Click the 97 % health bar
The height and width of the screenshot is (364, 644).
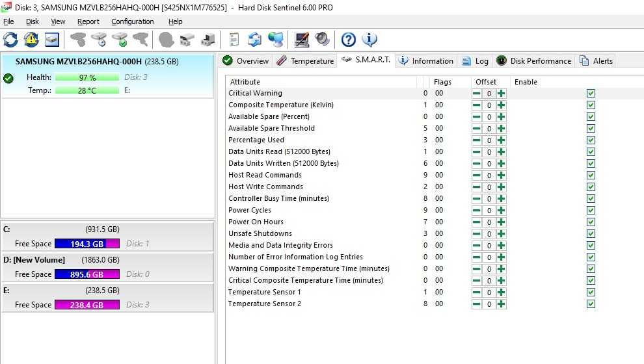[x=87, y=77]
